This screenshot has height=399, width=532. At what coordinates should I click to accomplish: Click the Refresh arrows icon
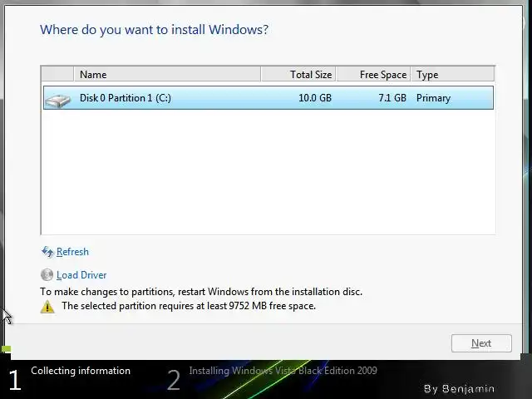pyautogui.click(x=47, y=252)
